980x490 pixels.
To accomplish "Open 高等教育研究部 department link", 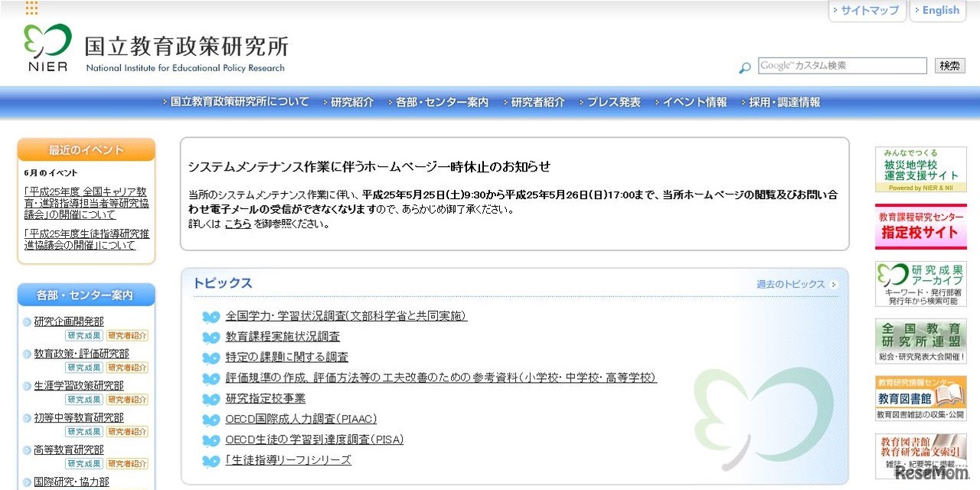I will coord(69,450).
